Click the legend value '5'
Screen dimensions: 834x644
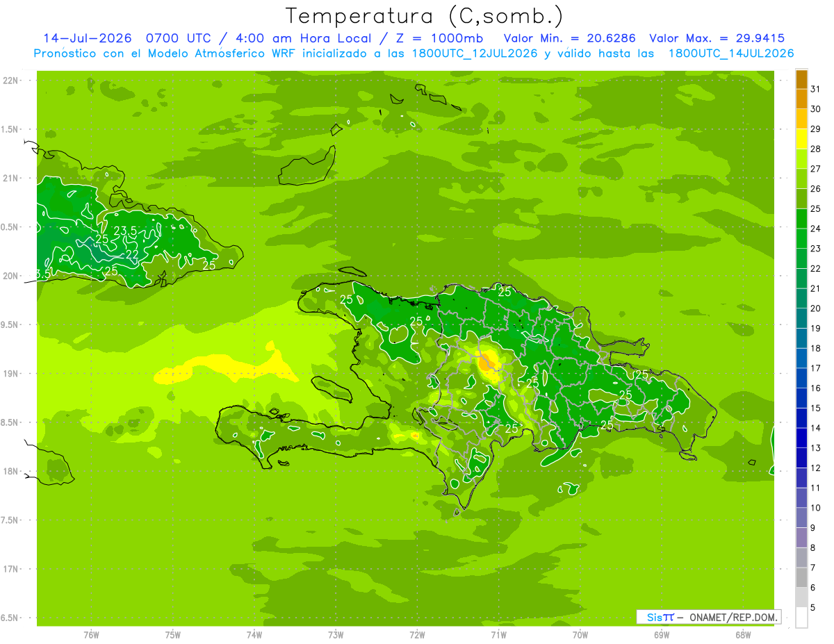(813, 608)
